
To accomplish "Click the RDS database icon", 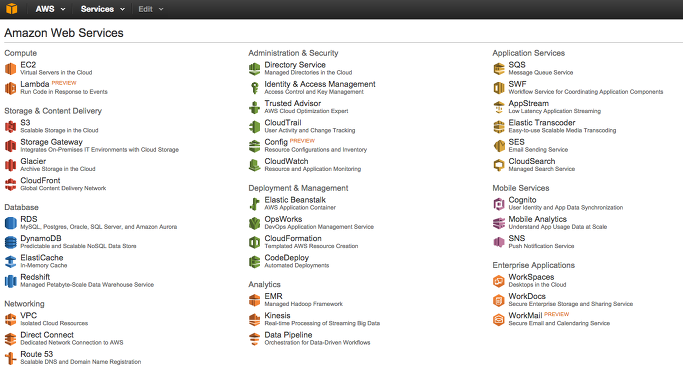I will click(10, 223).
